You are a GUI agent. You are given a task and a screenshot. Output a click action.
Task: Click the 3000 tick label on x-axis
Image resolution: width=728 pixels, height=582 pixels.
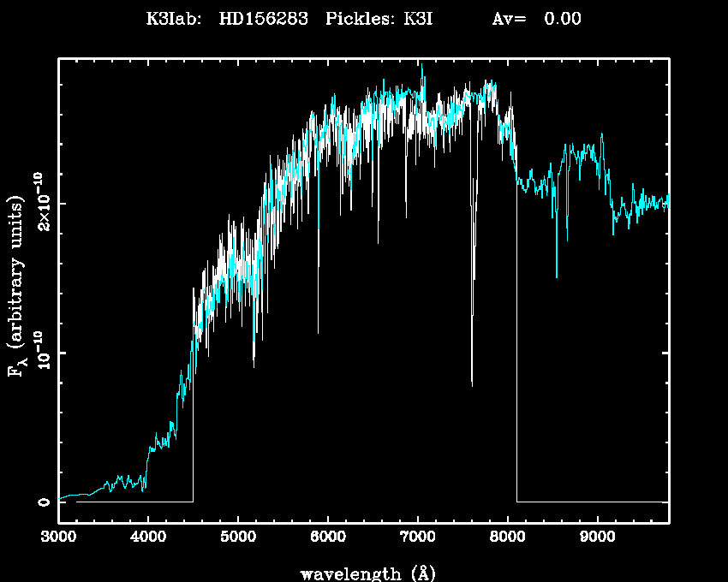click(58, 537)
